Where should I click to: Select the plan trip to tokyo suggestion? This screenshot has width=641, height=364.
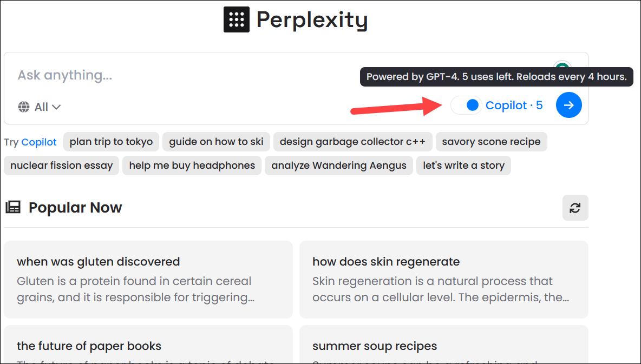click(x=111, y=142)
